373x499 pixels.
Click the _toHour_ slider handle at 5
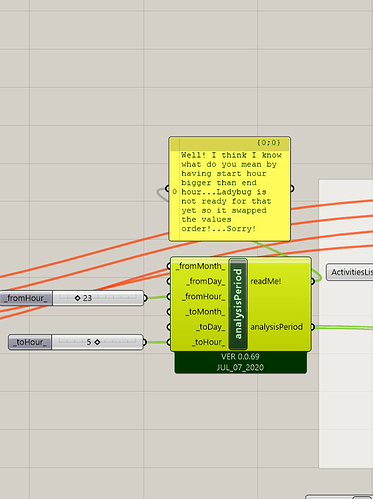click(x=97, y=342)
